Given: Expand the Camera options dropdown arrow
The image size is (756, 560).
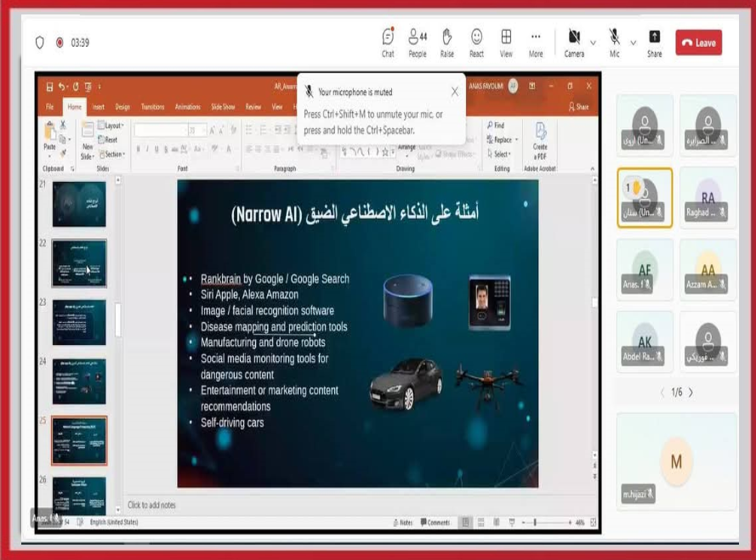Looking at the screenshot, I should pyautogui.click(x=592, y=42).
